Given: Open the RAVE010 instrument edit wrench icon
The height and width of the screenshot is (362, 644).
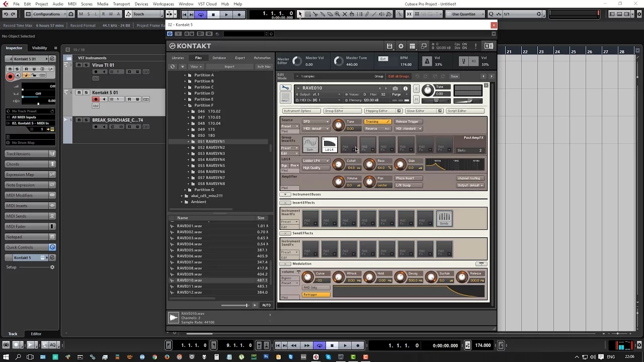Looking at the screenshot, I should (285, 88).
